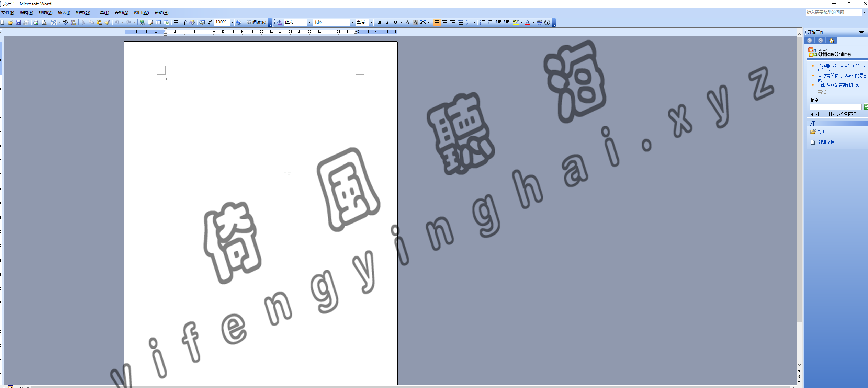The height and width of the screenshot is (388, 868).
Task: Expand the zoom percentage dropdown
Action: click(x=232, y=22)
